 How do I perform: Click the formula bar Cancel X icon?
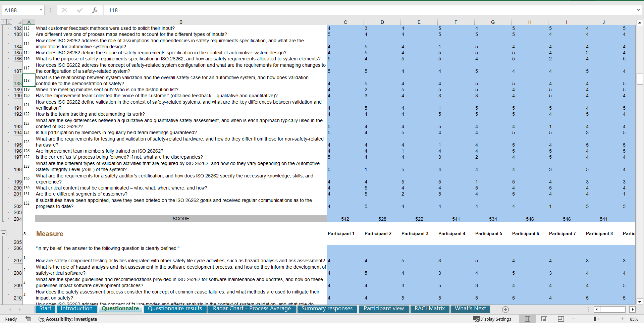click(64, 10)
